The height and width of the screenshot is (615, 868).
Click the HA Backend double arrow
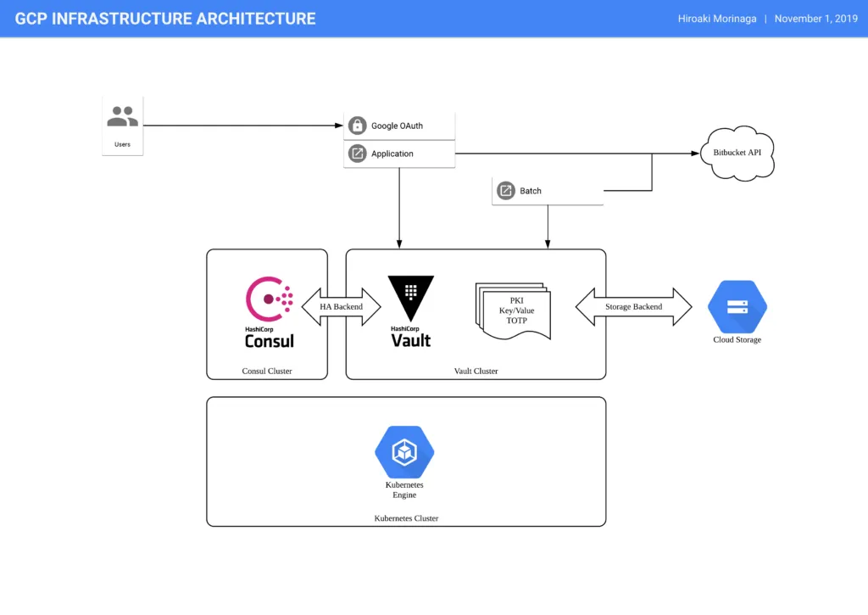pyautogui.click(x=341, y=306)
